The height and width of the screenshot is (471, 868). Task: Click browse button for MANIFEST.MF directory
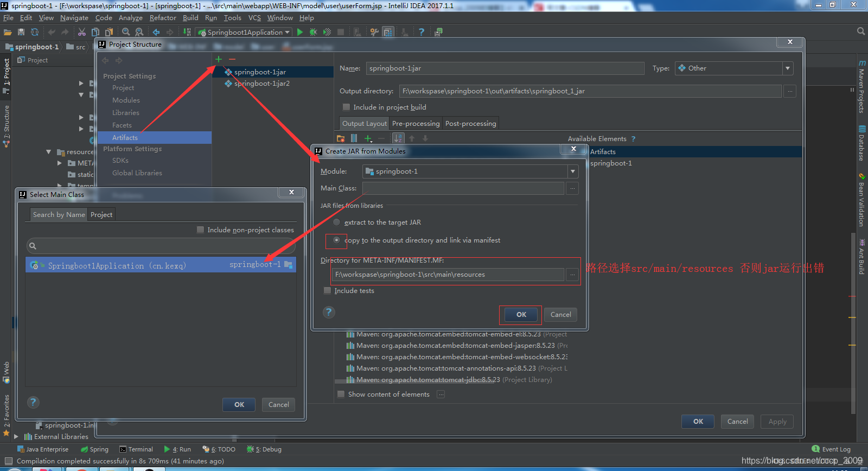point(572,275)
